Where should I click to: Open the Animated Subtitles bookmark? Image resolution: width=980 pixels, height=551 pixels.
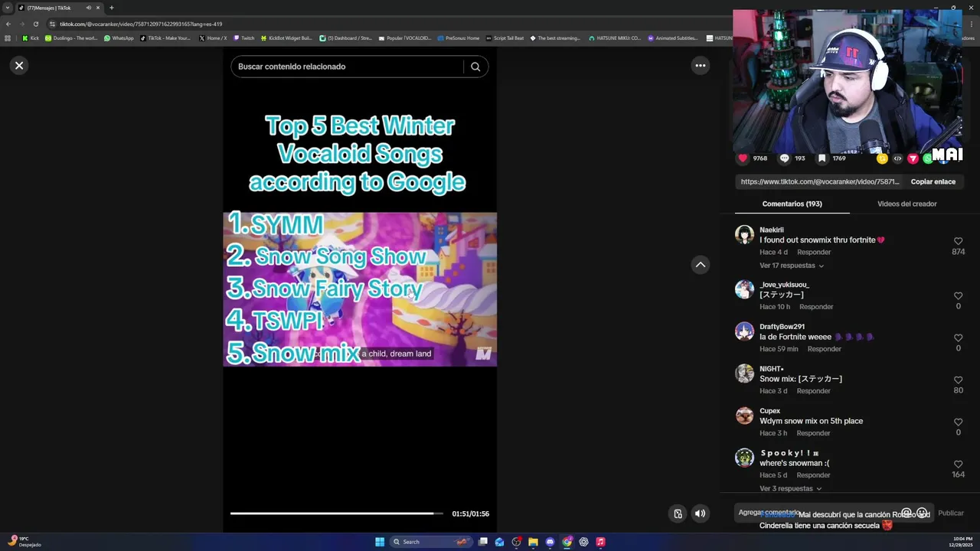[673, 38]
